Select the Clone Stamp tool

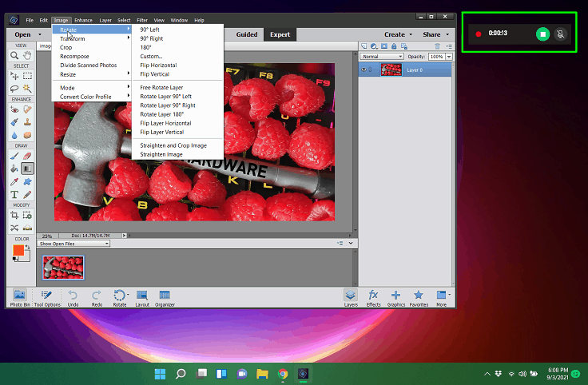coord(27,122)
